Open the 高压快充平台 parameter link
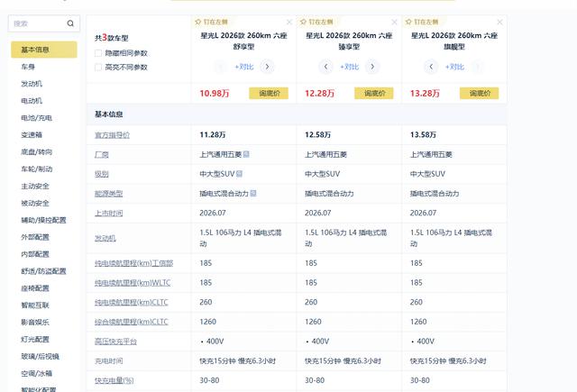Image resolution: width=577 pixels, height=392 pixels. click(115, 342)
